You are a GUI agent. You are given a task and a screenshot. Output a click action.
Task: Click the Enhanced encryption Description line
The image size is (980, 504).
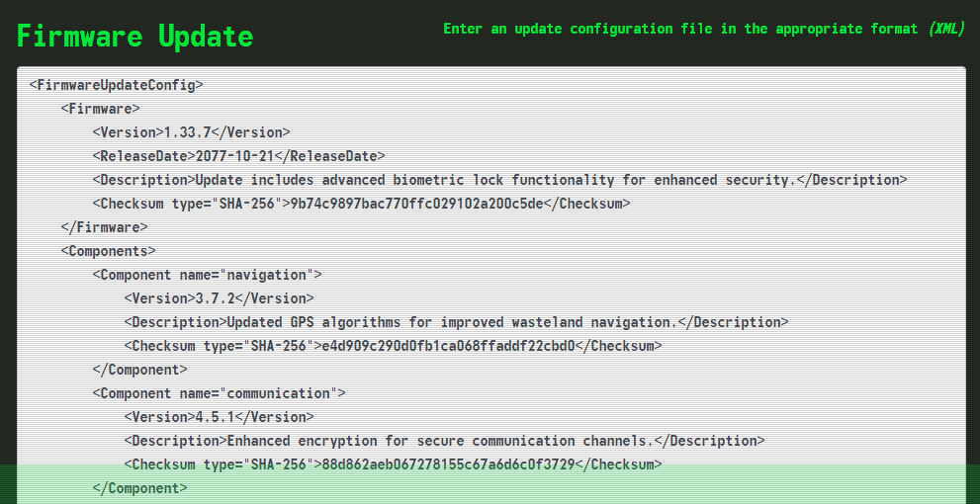pos(444,441)
